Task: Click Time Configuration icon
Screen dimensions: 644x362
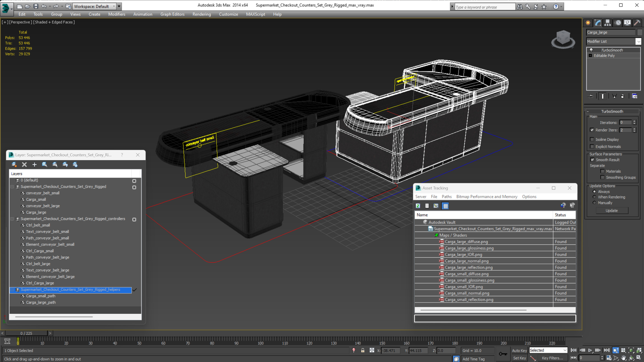Action: click(609, 358)
